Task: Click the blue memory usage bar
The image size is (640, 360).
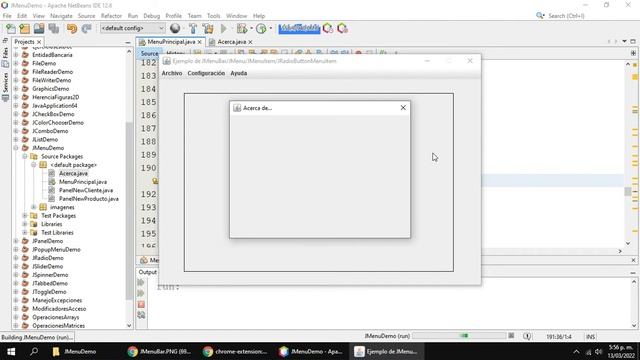Action: pos(299,28)
